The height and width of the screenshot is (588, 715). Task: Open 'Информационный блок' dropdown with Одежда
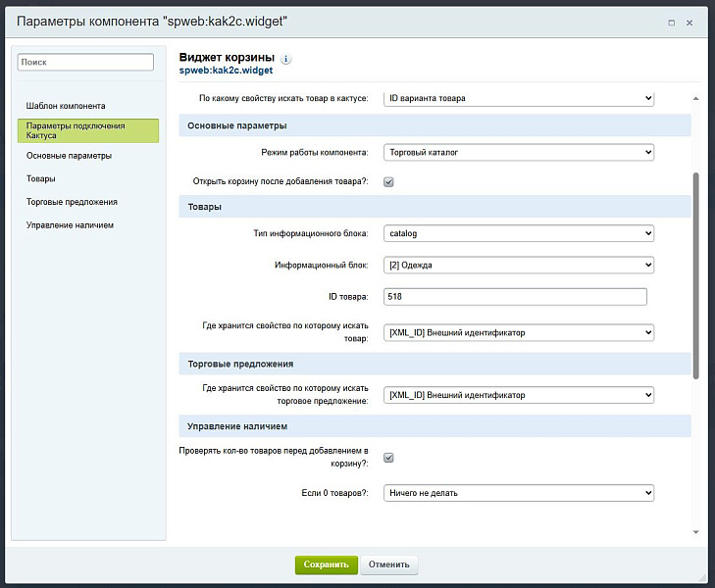coord(518,266)
